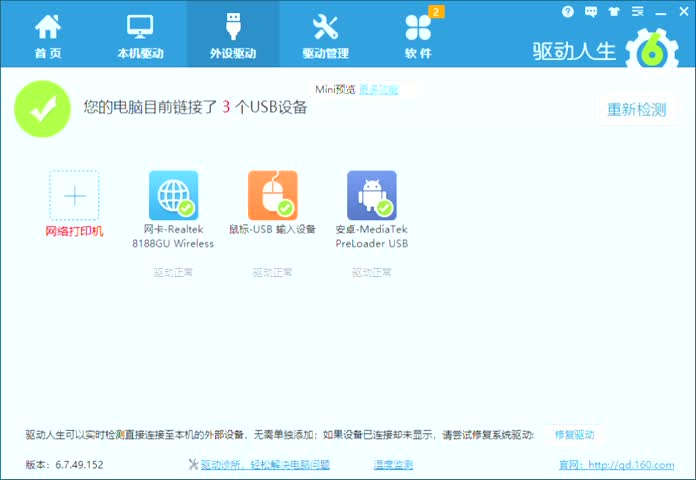The width and height of the screenshot is (696, 480).
Task: Select the 鼠标 USB input device icon
Action: 273,195
